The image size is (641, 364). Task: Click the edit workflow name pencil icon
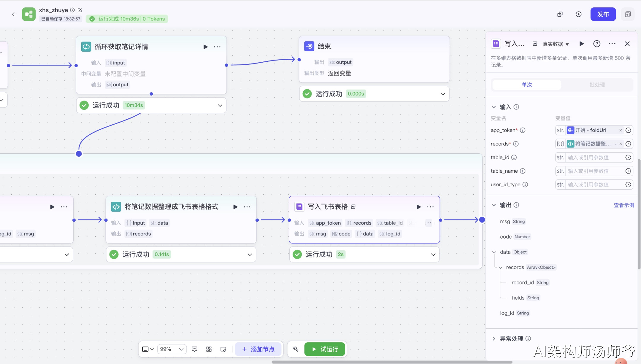pos(80,10)
